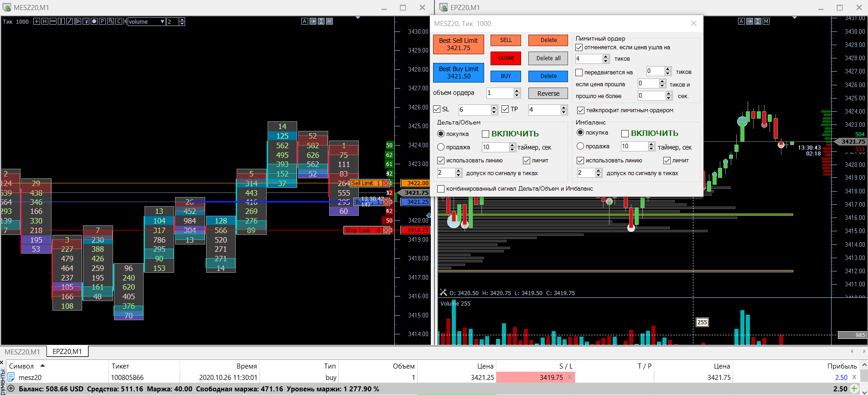Select the vertical line drawing tool

(61, 21)
